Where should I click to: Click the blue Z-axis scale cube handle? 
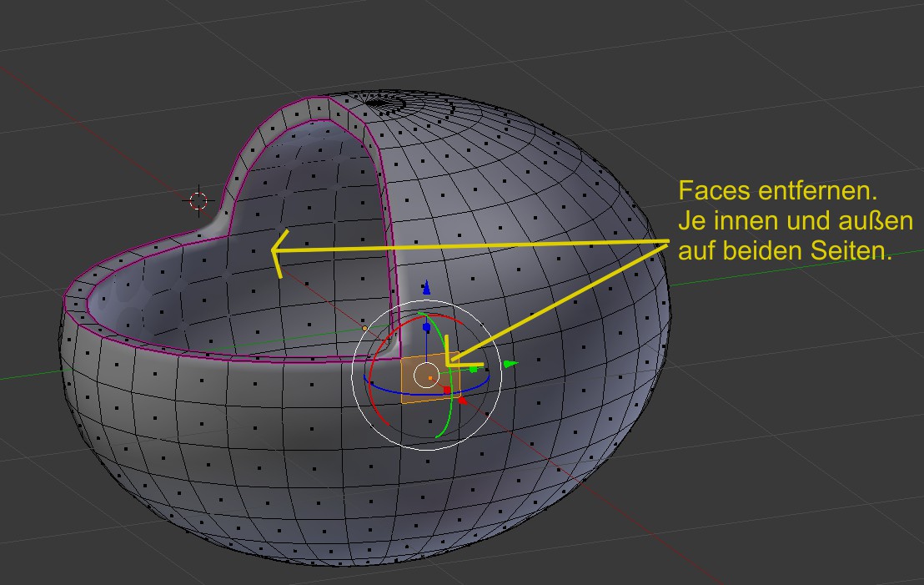coord(427,327)
